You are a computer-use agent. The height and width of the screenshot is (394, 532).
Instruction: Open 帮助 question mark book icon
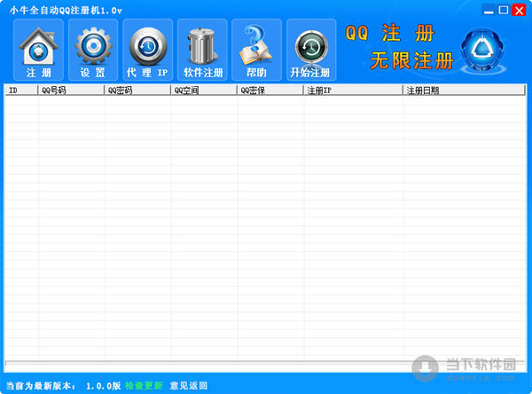click(256, 50)
